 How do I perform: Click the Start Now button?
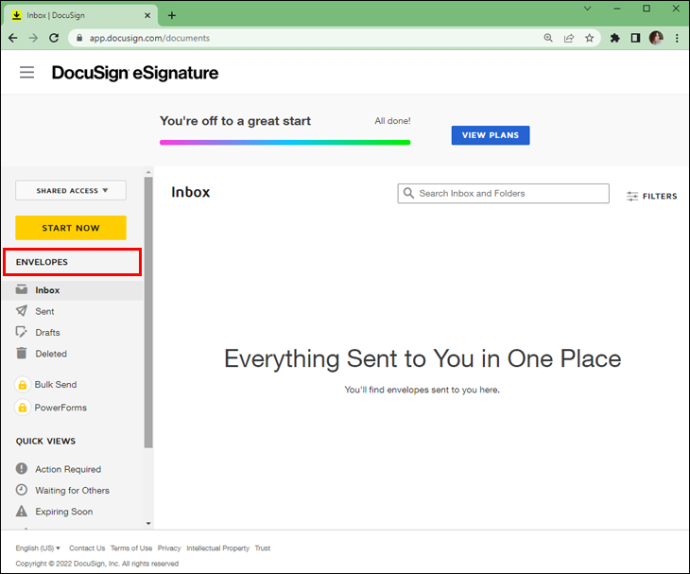point(71,228)
